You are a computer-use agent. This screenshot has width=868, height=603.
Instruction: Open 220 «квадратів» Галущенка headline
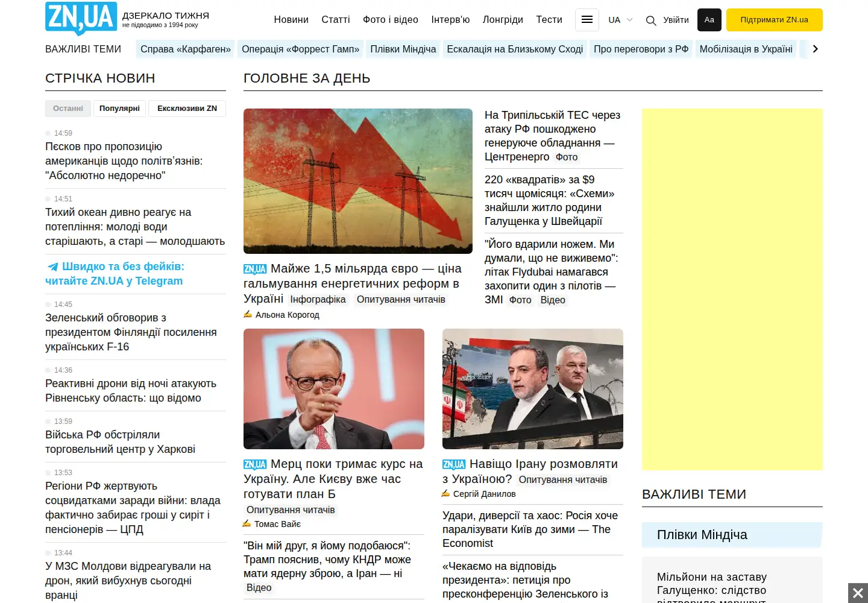coord(550,200)
